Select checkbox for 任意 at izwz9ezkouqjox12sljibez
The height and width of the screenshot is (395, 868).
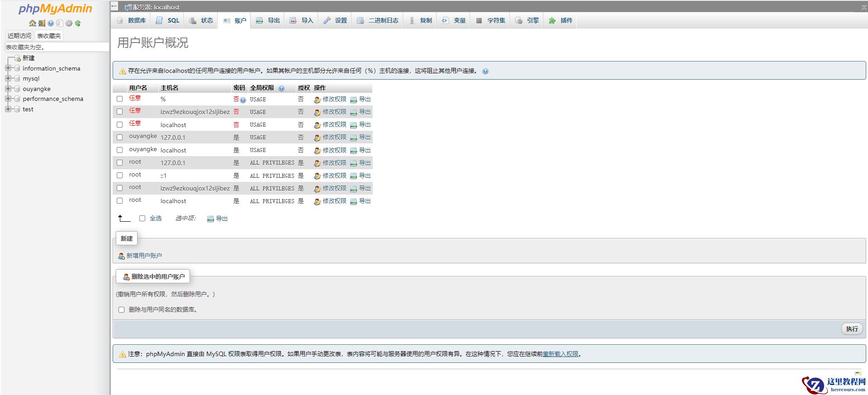click(120, 112)
